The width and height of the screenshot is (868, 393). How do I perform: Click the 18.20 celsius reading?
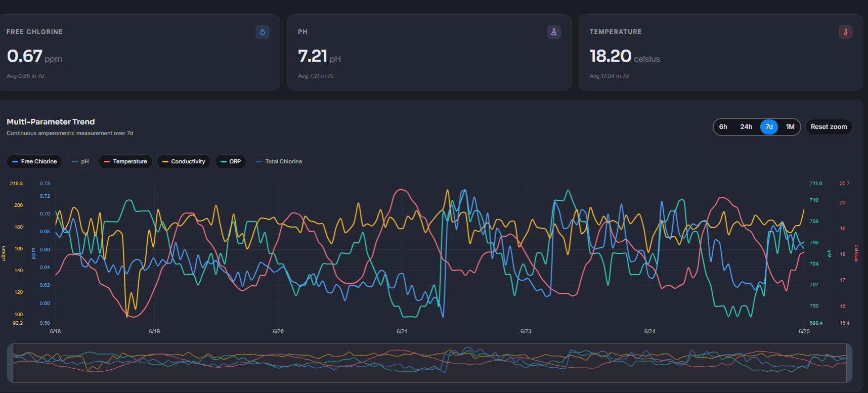coord(625,56)
